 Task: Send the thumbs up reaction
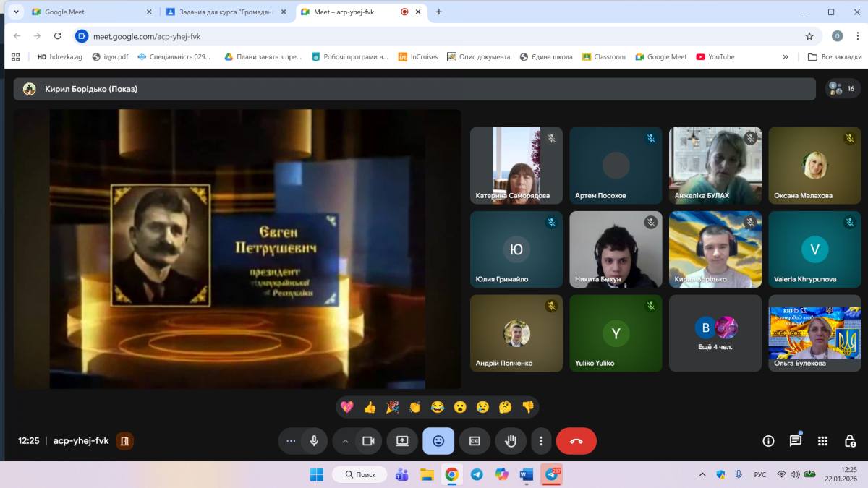point(370,407)
